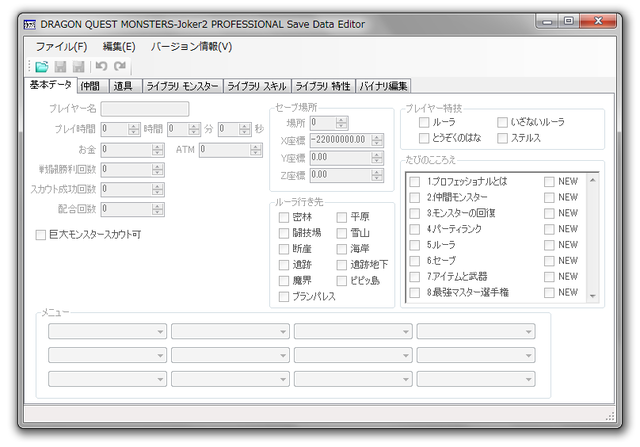Switch to the ライブラリ スキル tab
640x447 pixels.
pos(257,86)
